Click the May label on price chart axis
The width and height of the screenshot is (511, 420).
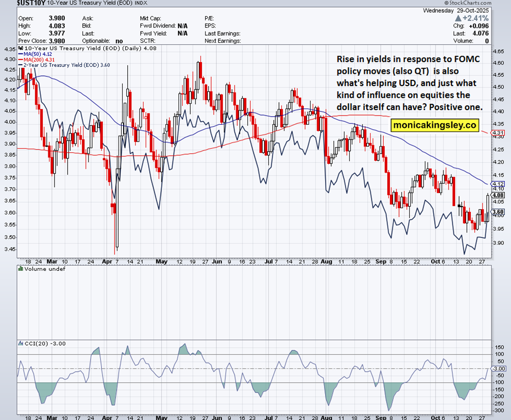(x=161, y=261)
